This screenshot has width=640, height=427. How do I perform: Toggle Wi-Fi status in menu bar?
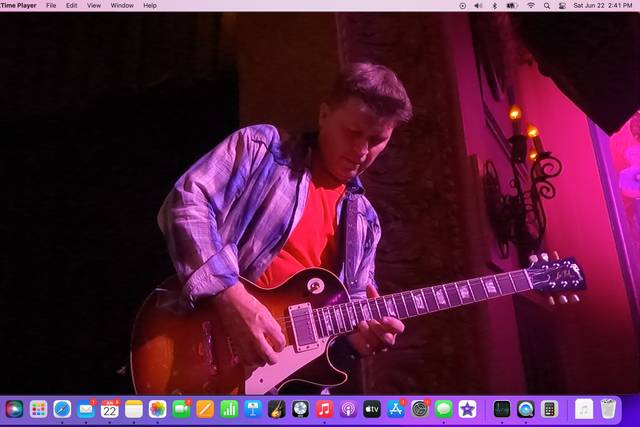click(x=530, y=5)
